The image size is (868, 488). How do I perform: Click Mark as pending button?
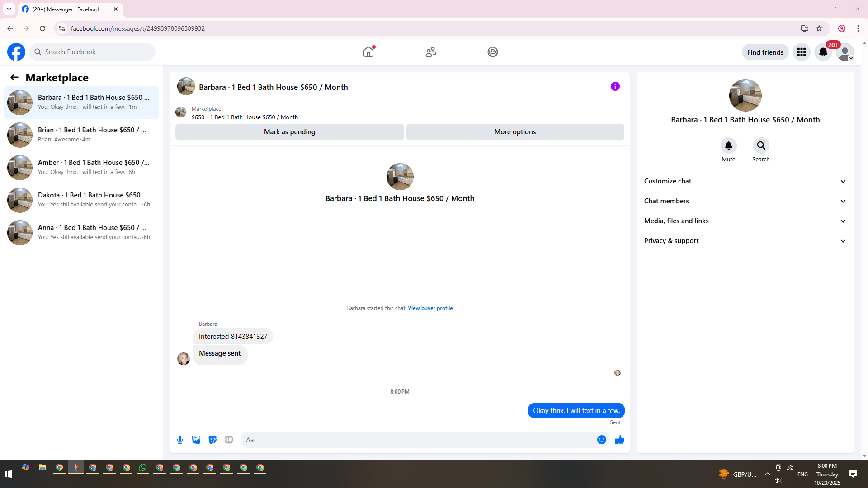point(289,132)
